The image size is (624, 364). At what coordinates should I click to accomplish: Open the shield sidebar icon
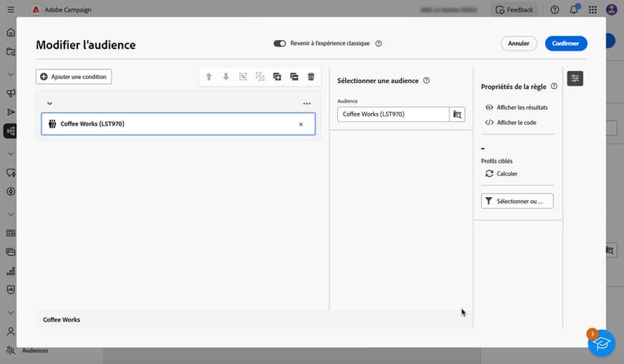[x=11, y=290]
